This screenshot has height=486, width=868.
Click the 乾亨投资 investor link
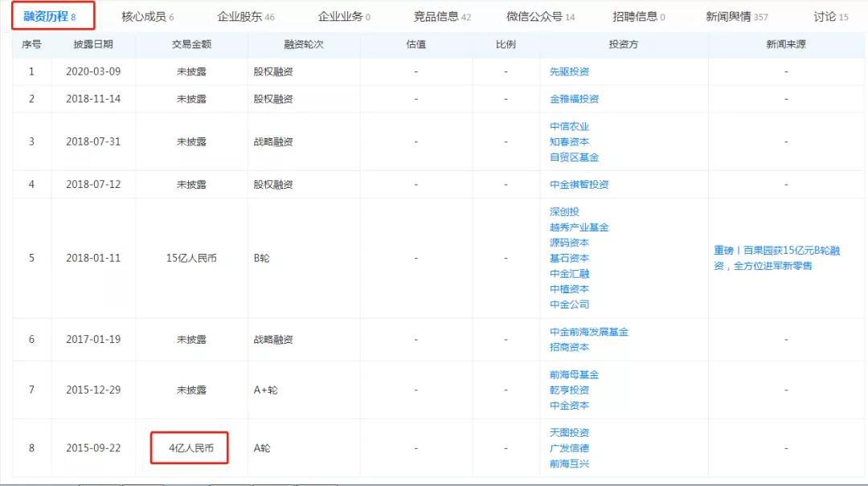[569, 390]
